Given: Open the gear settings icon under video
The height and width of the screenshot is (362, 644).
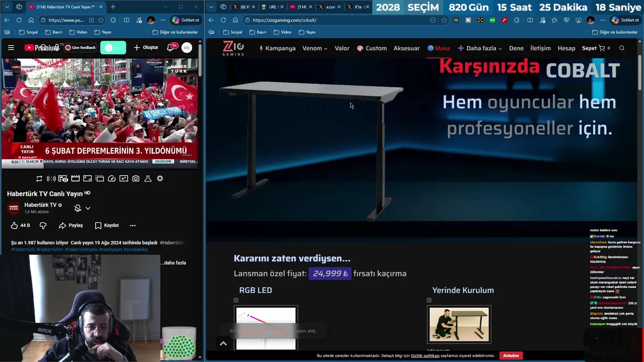Looking at the screenshot, I should pos(160,178).
